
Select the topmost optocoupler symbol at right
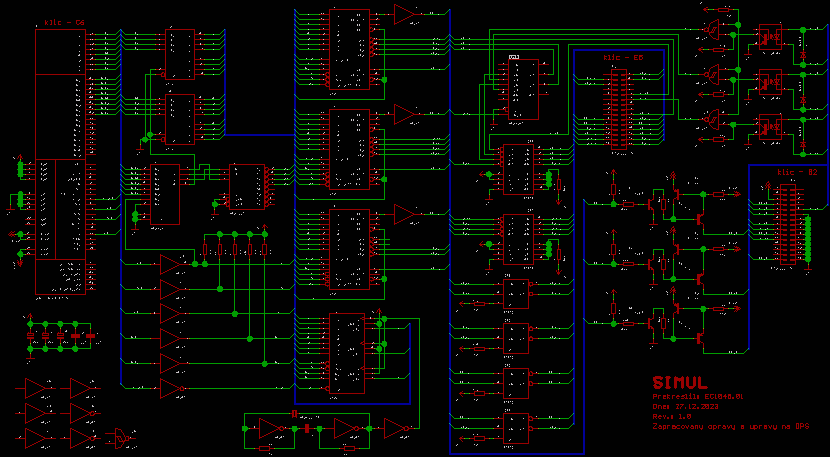point(767,35)
